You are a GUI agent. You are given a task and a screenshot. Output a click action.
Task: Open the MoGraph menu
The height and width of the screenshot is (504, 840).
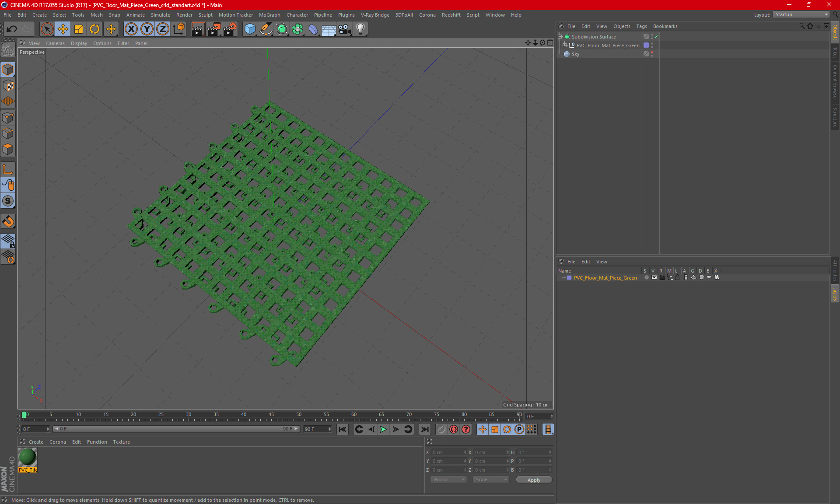click(x=269, y=15)
